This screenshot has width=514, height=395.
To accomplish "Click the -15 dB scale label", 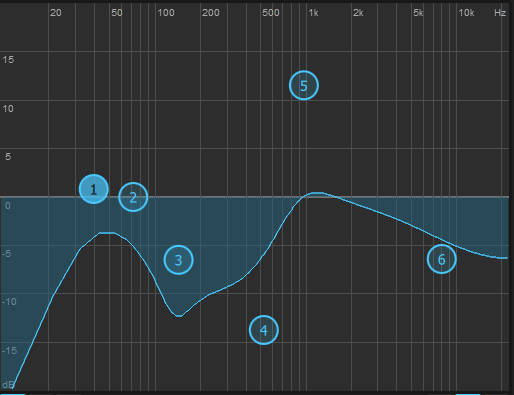I will (x=9, y=350).
